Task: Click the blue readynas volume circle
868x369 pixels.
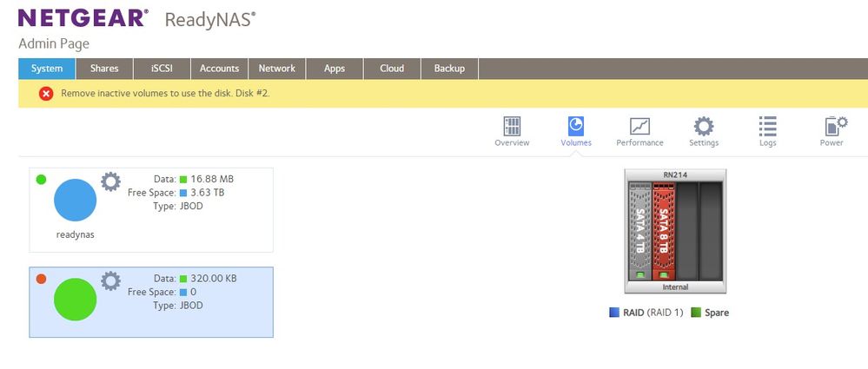Action: [76, 201]
